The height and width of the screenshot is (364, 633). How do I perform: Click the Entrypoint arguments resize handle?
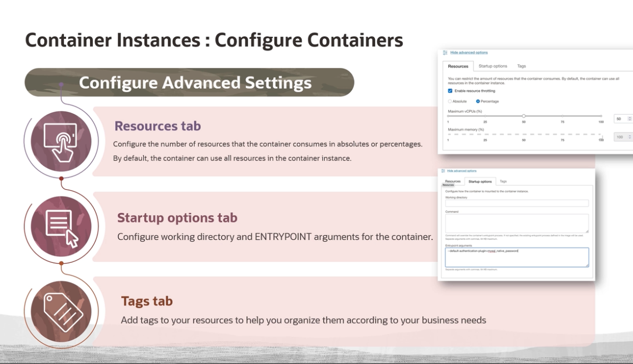(587, 264)
